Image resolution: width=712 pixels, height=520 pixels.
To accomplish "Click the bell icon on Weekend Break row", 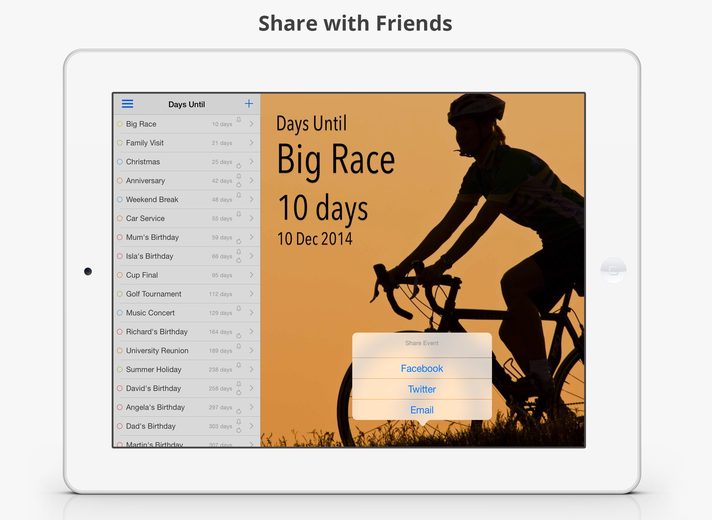I will [x=239, y=195].
